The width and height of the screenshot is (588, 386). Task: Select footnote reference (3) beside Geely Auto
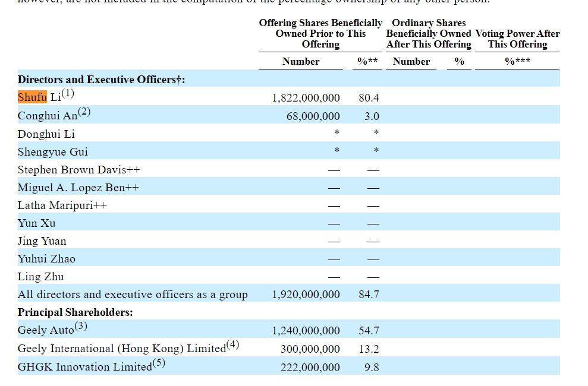(x=81, y=326)
